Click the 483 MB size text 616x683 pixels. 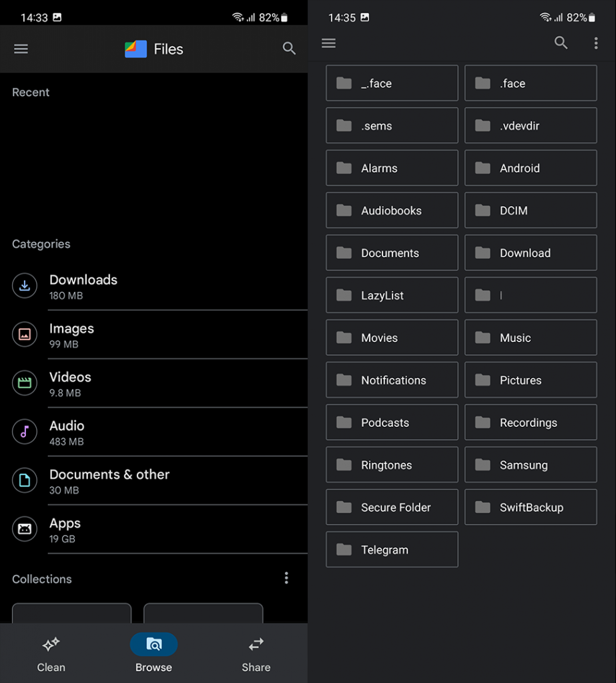click(x=66, y=442)
